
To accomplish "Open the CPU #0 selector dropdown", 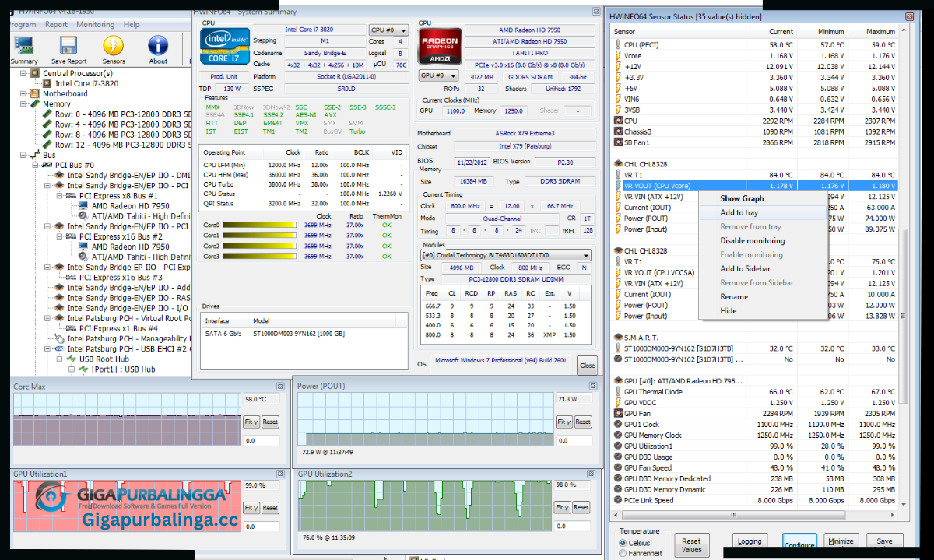I will (x=388, y=30).
